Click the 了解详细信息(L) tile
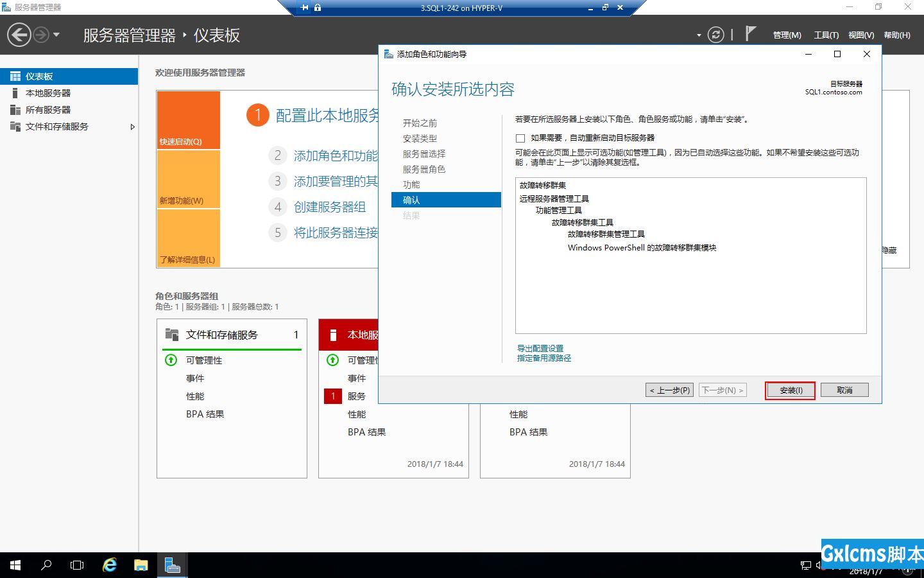 pos(189,238)
